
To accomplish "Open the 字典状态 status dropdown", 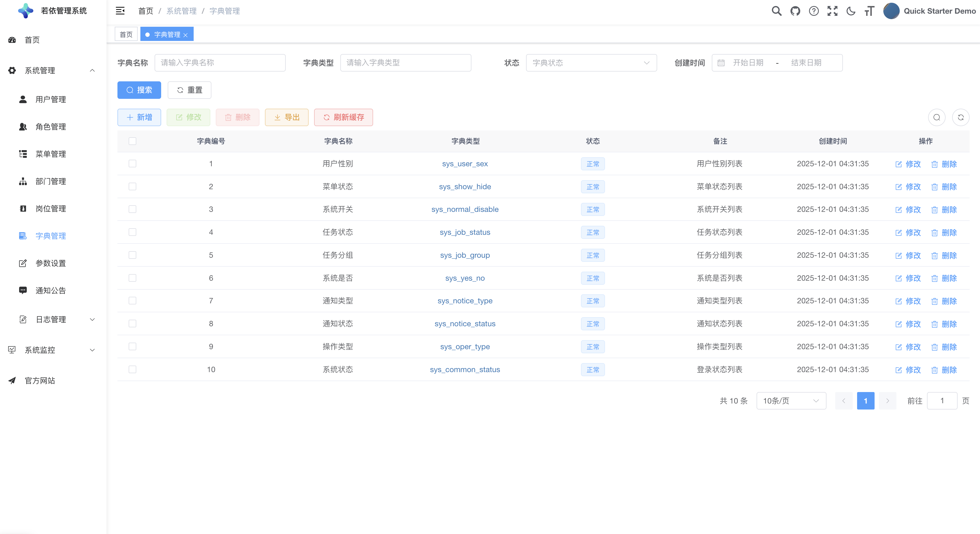I will tap(591, 63).
